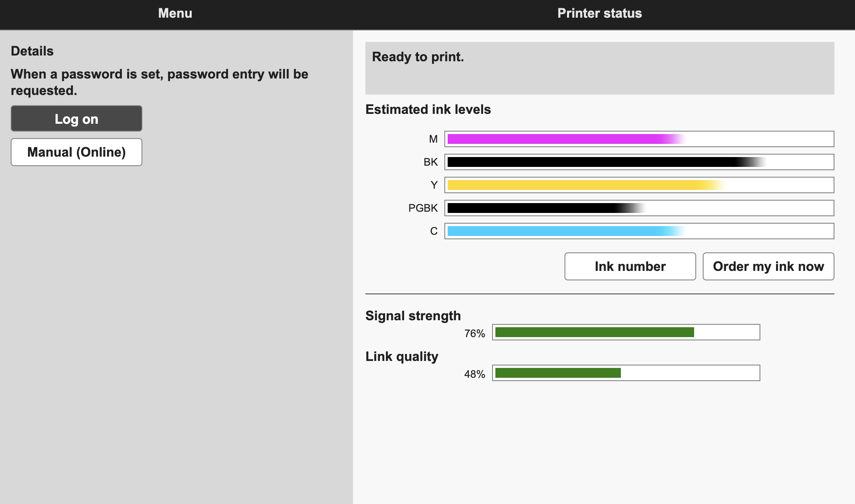
Task: Select the Printer status header tab
Action: [599, 14]
